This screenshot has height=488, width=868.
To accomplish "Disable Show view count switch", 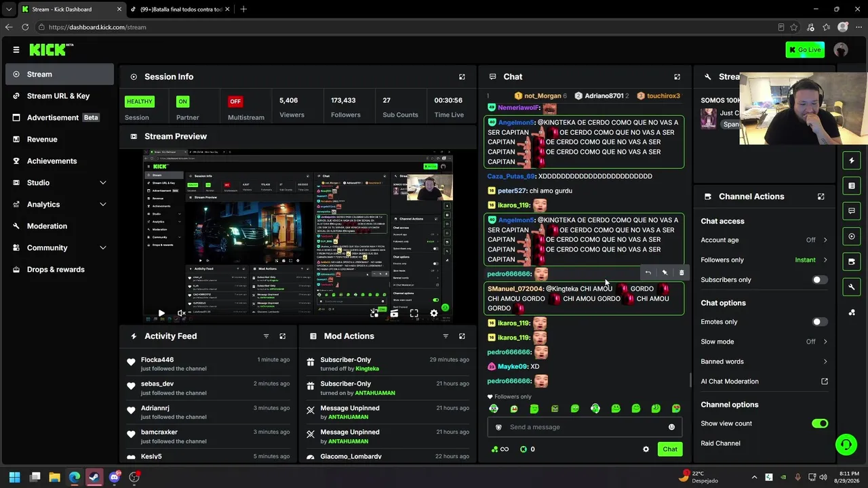I will tap(820, 424).
